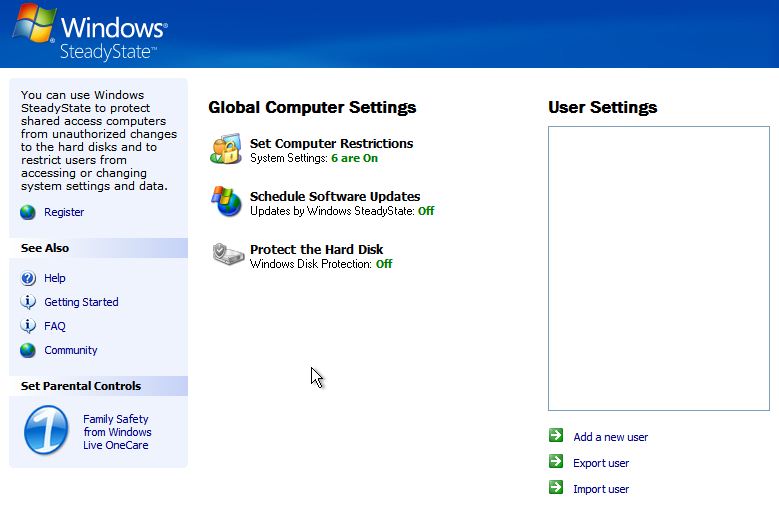This screenshot has width=779, height=512.
Task: Click the question mark Help icon
Action: click(x=28, y=278)
